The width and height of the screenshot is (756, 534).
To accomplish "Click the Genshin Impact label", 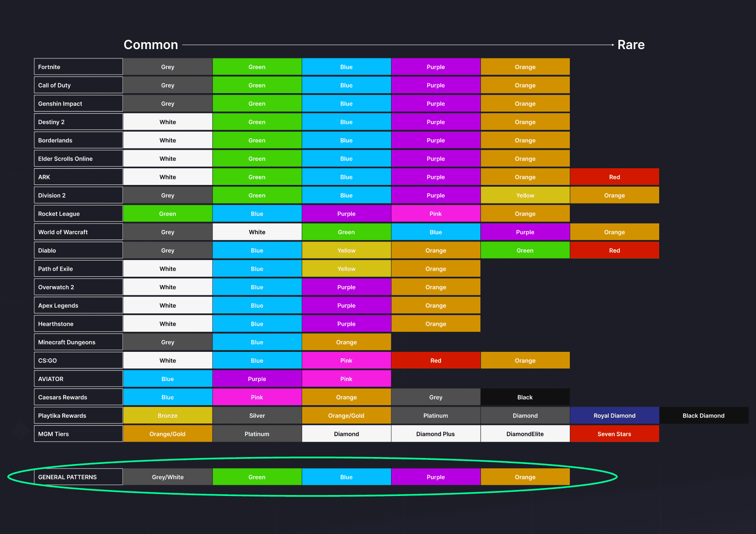I will click(x=78, y=103).
